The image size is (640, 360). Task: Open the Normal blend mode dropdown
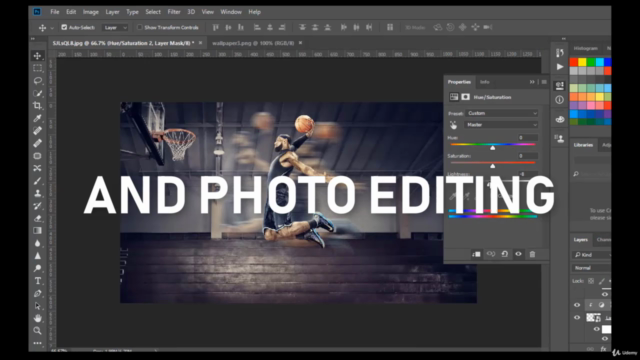[591, 268]
